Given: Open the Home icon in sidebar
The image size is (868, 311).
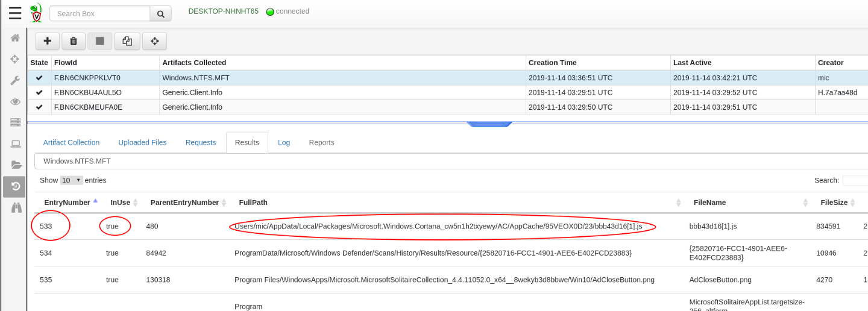Looking at the screenshot, I should click(15, 38).
